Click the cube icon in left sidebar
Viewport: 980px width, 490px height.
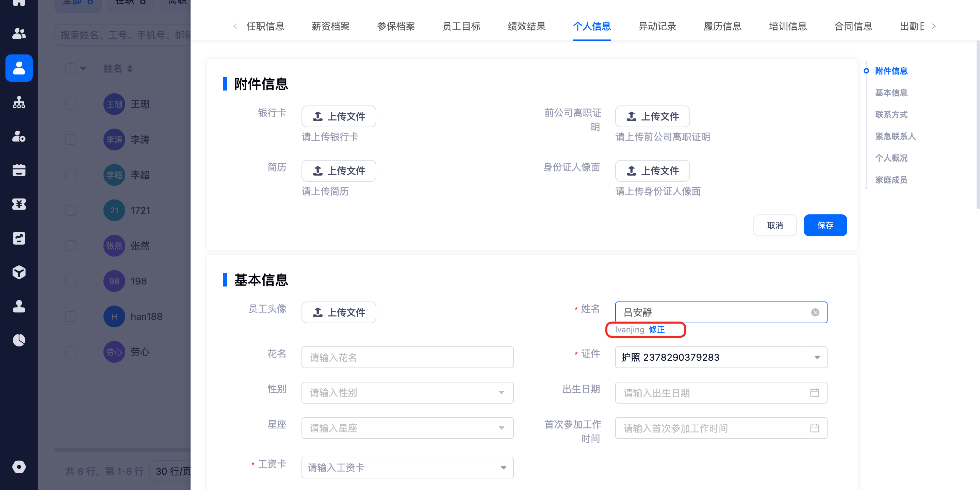tap(19, 272)
